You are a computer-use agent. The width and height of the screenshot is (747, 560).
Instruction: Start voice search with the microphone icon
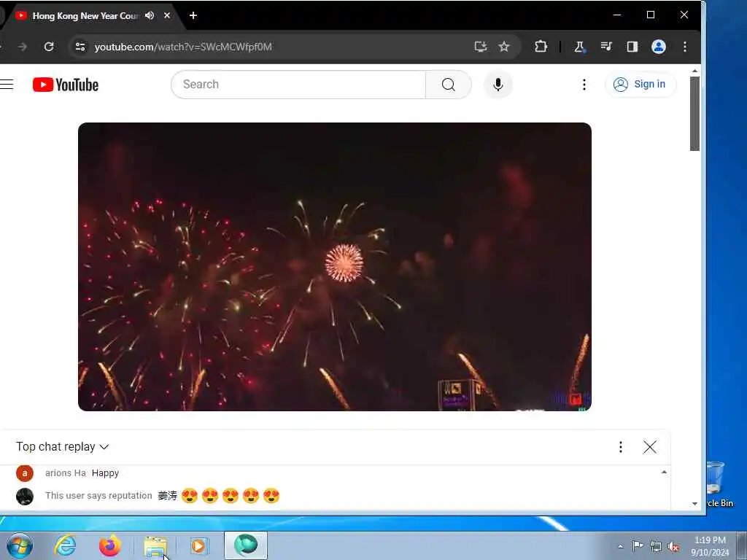tap(498, 85)
